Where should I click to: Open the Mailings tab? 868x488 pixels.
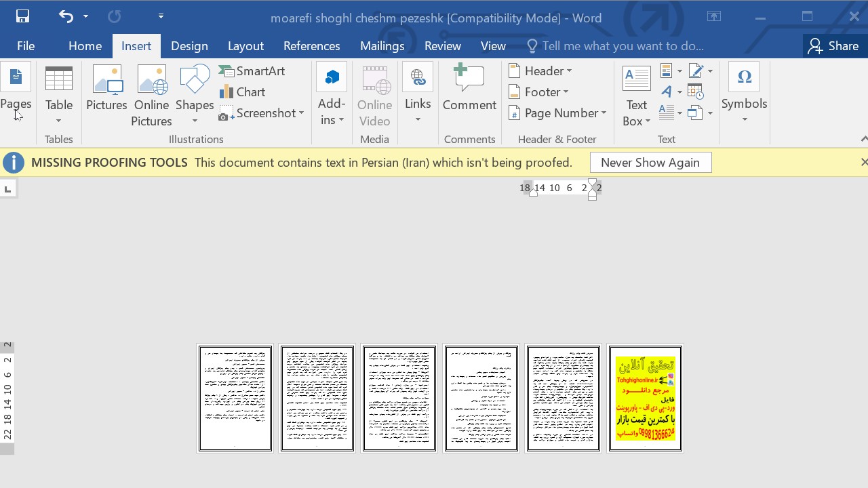point(382,46)
